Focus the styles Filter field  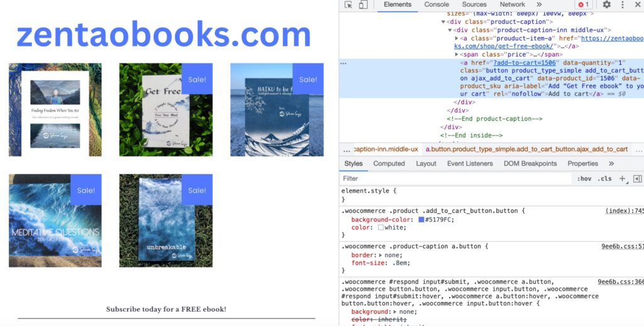click(x=456, y=178)
